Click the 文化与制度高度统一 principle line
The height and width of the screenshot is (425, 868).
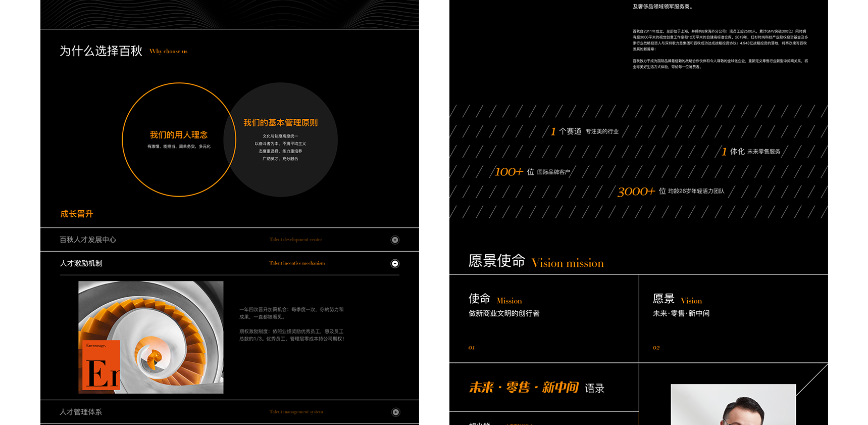[x=280, y=136]
